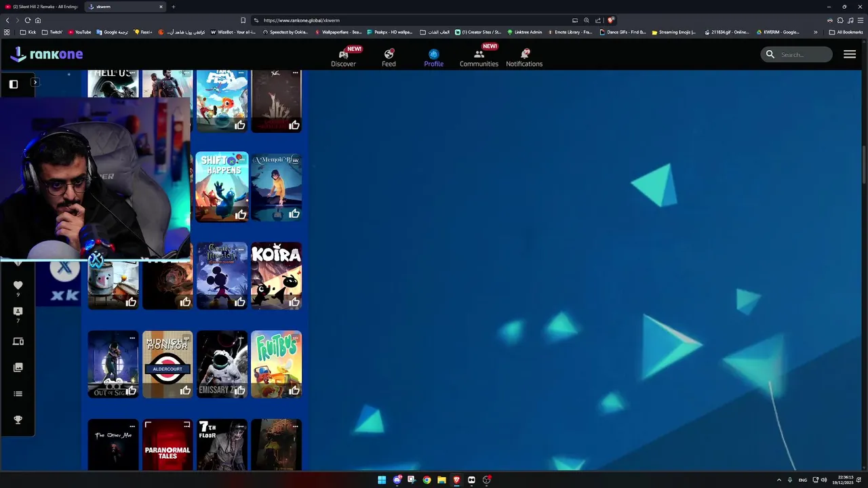Like the Castle of Illusion Mickey game
This screenshot has width=868, height=488.
tap(240, 302)
